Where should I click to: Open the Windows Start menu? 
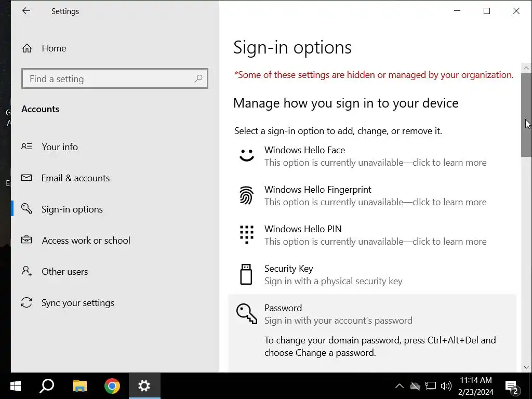pyautogui.click(x=15, y=386)
